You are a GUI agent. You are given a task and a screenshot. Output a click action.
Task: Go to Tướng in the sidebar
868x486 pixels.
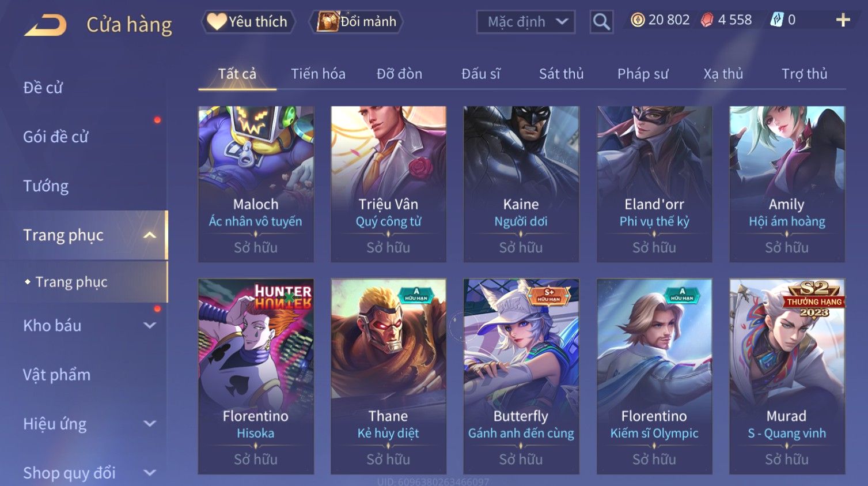click(46, 186)
